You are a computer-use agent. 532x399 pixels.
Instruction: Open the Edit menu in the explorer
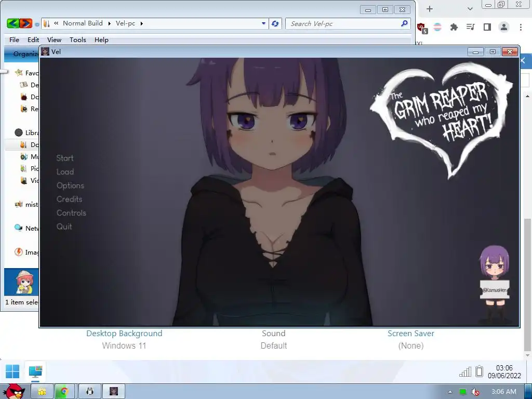point(33,39)
